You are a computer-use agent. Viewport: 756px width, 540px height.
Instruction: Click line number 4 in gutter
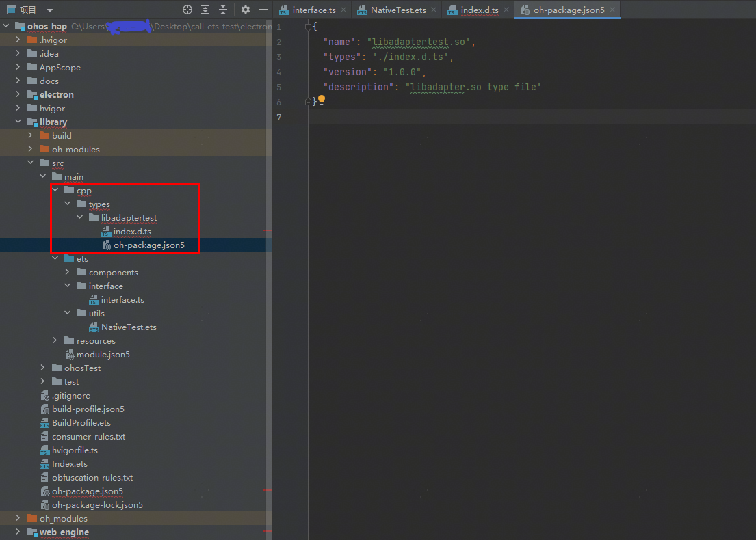coord(278,72)
